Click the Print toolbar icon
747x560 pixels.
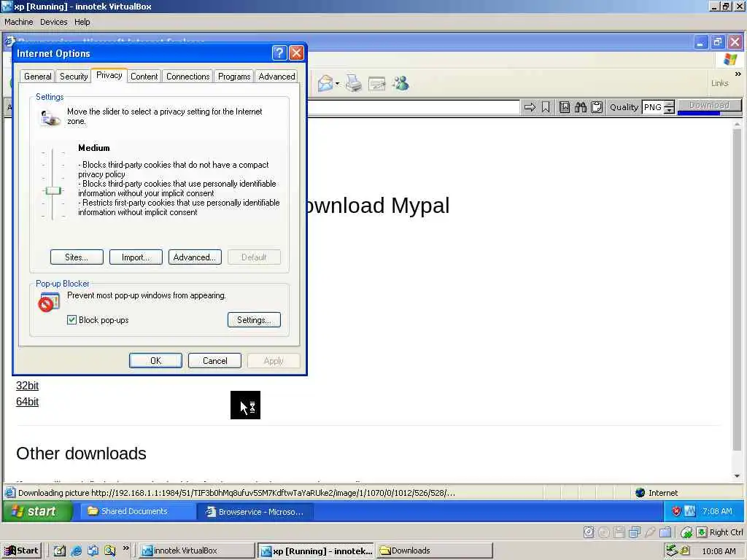(353, 83)
